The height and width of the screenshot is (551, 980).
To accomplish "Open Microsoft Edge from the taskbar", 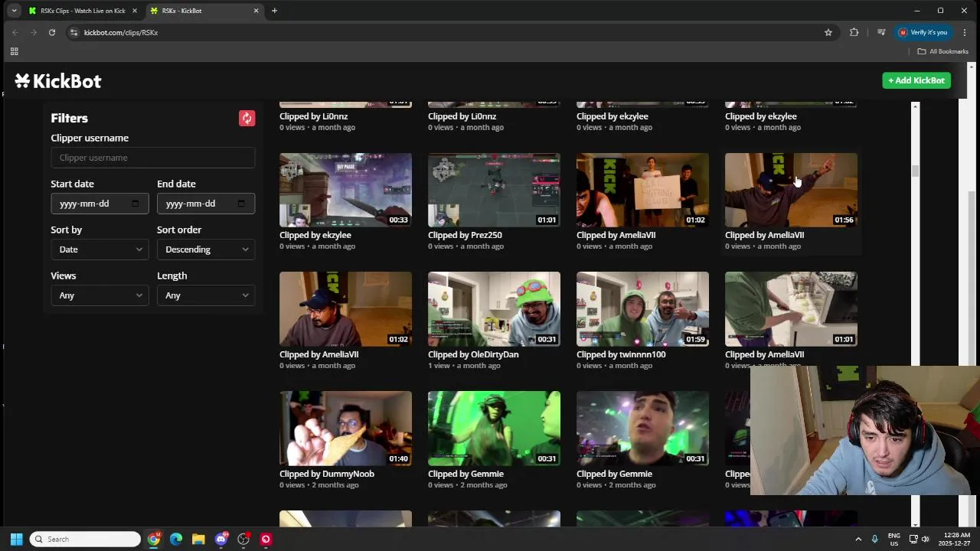I will coord(176,539).
